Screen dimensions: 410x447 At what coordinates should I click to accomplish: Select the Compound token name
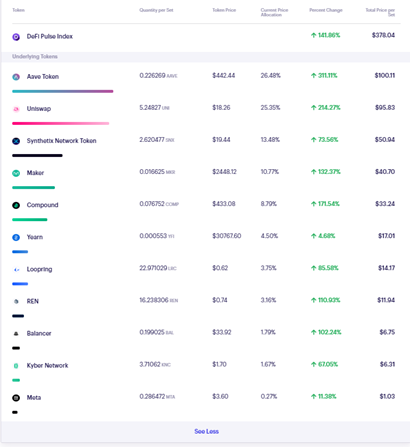[x=42, y=205]
